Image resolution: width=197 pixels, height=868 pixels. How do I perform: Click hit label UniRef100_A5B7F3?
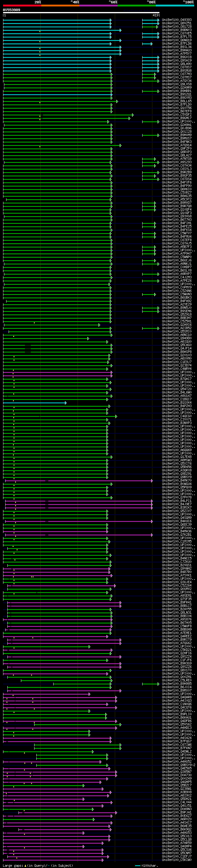[177, 247]
